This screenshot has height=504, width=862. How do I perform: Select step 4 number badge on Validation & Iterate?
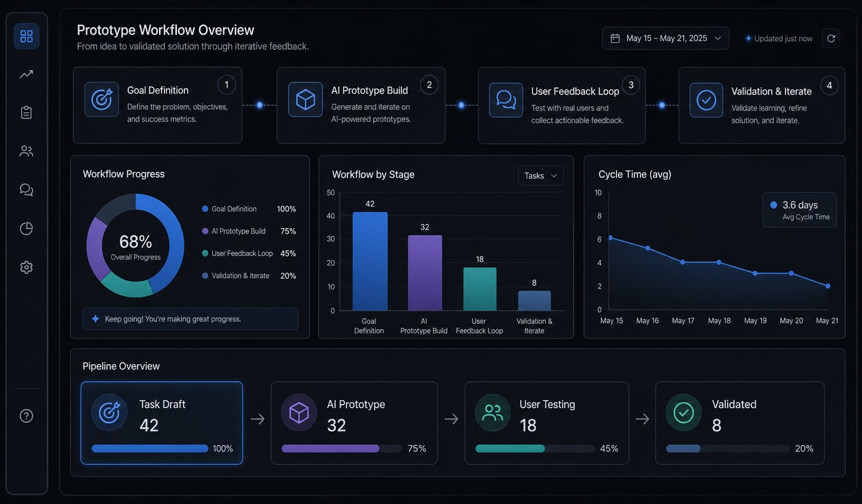829,86
